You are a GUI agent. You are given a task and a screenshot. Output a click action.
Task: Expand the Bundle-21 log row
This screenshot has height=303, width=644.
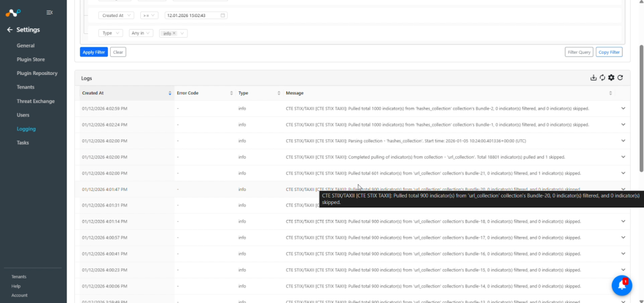[x=623, y=173]
